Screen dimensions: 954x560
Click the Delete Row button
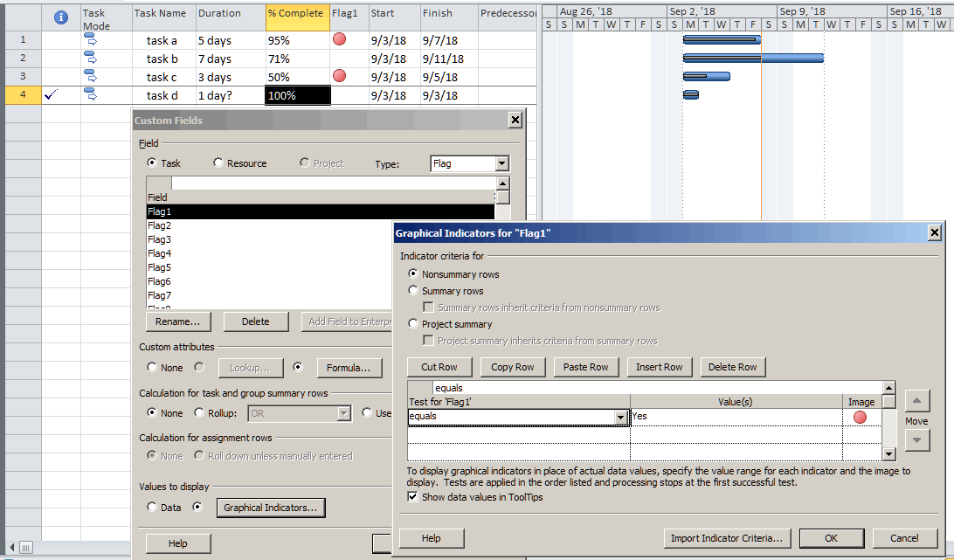[x=732, y=367]
